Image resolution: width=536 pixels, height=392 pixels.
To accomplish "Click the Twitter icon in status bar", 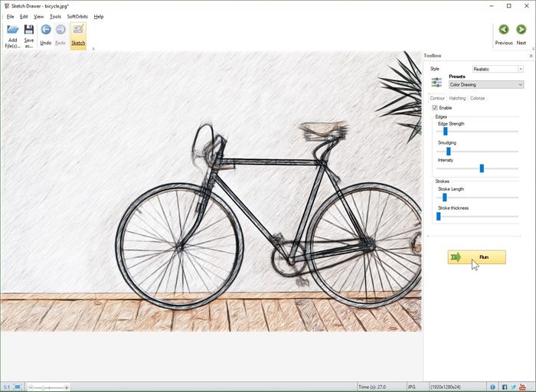I will [515, 387].
